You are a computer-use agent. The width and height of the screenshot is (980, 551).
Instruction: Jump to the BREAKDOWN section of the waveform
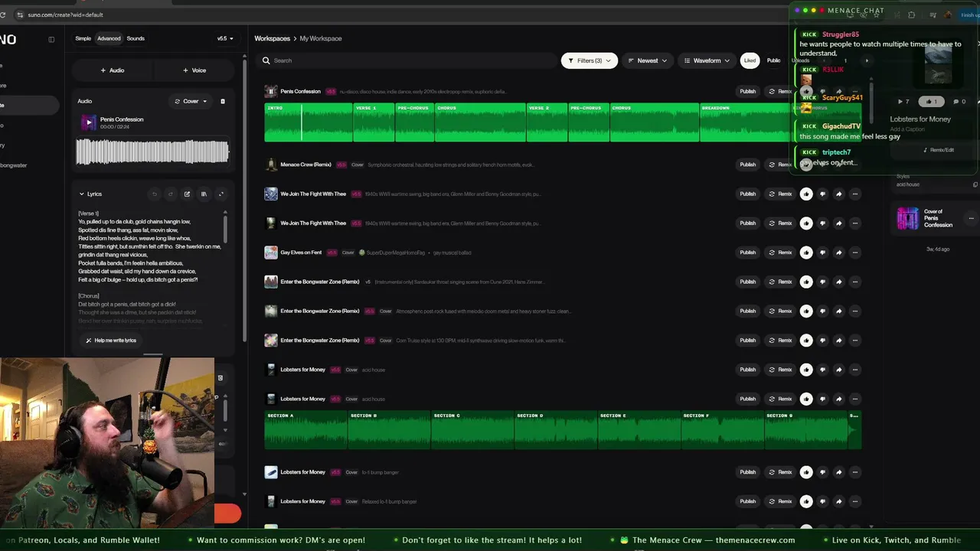pyautogui.click(x=744, y=122)
